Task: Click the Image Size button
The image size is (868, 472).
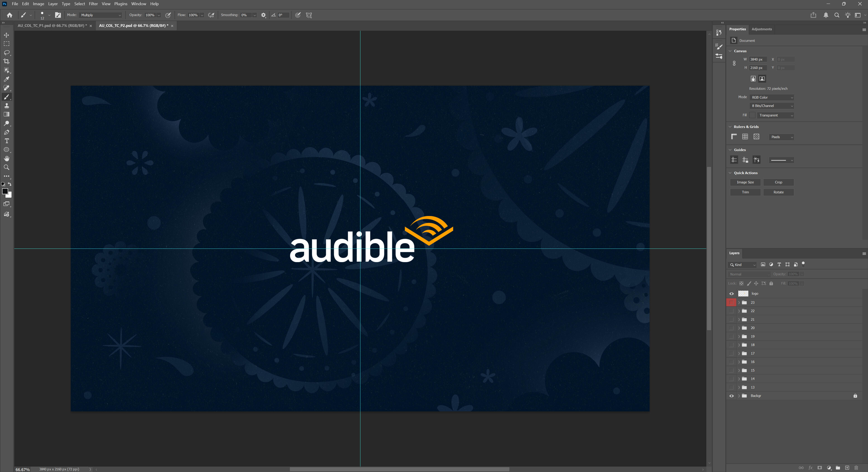Action: click(x=745, y=182)
